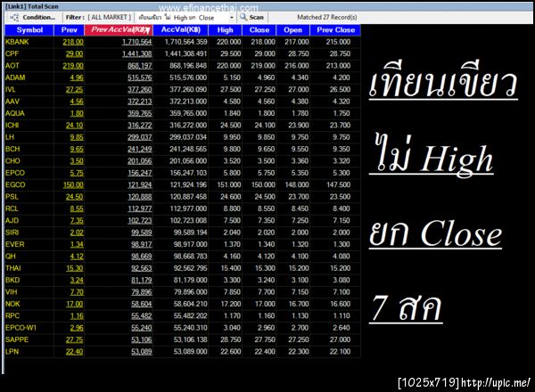Select the QH symbol

pyautogui.click(x=10, y=257)
